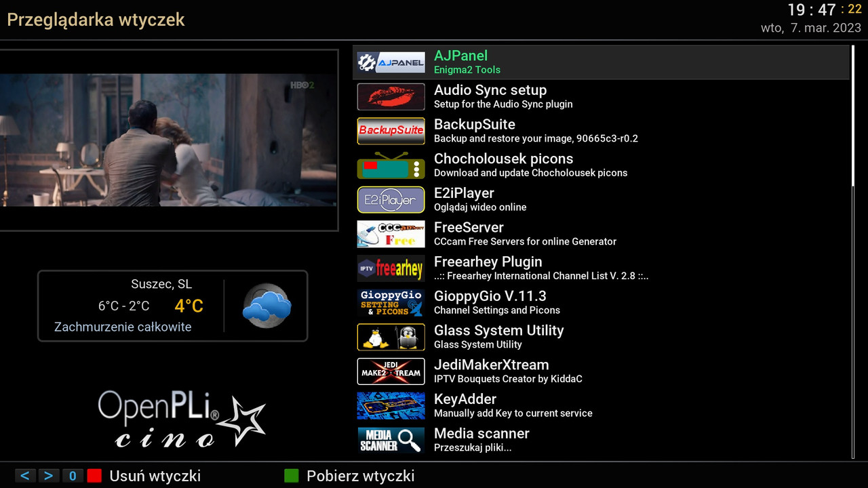Open the AJPanel plugin entry
The height and width of the screenshot is (488, 868).
pos(601,62)
